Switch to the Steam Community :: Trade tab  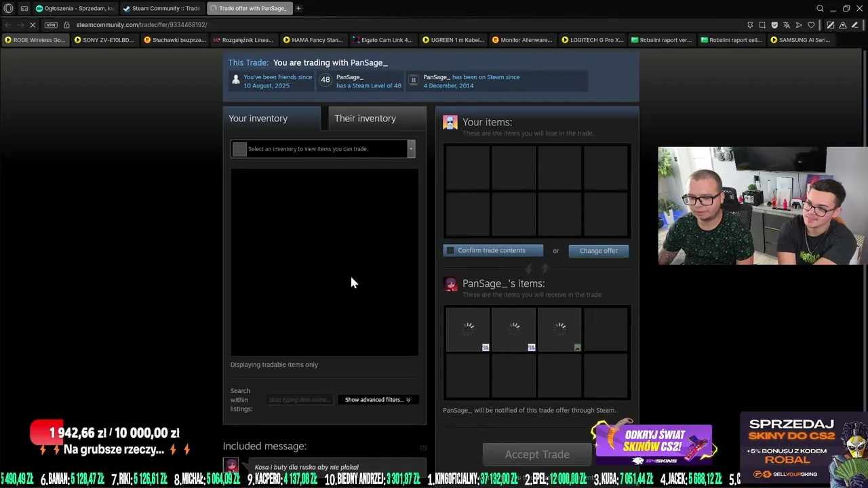coord(162,8)
